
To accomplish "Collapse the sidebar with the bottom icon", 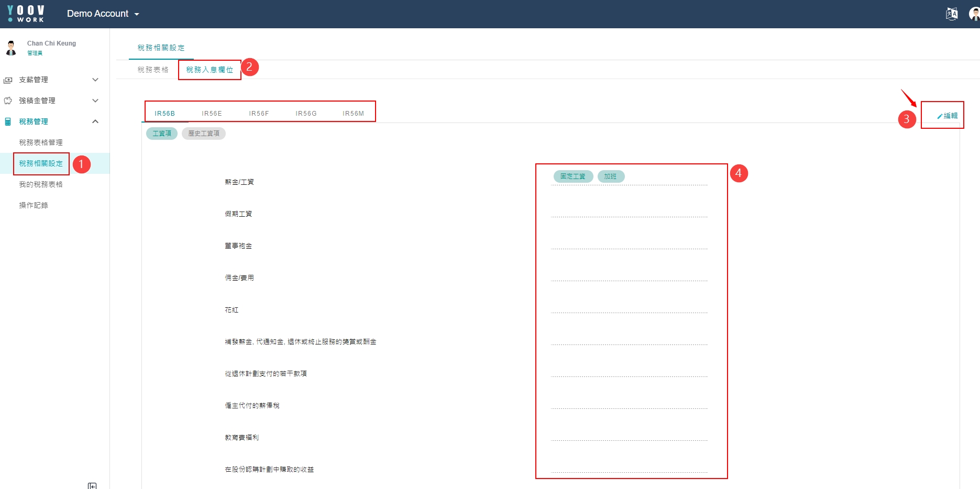I will (x=92, y=485).
